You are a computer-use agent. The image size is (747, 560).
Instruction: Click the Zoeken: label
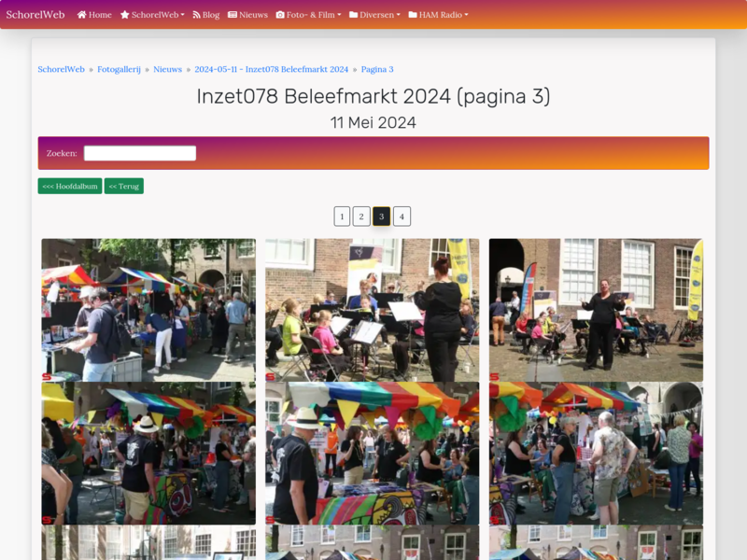pyautogui.click(x=62, y=153)
